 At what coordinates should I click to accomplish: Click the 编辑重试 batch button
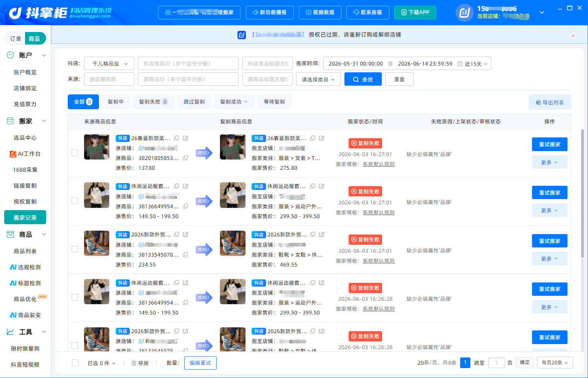pyautogui.click(x=200, y=363)
